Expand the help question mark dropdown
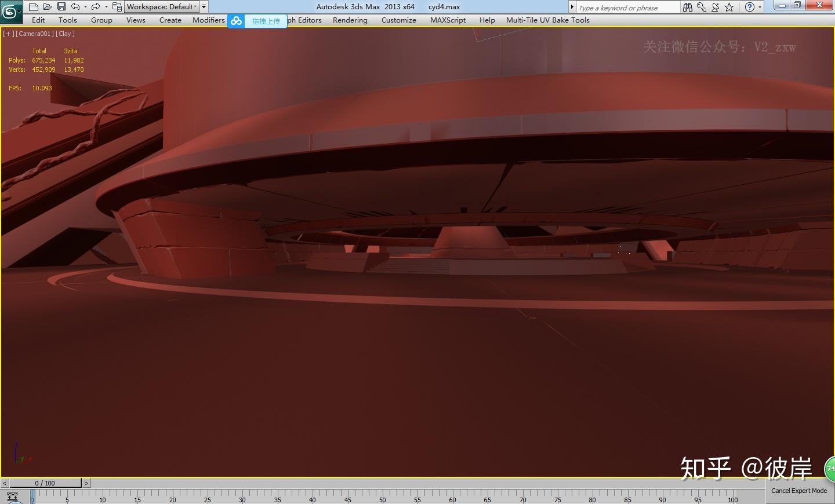Image resolution: width=835 pixels, height=504 pixels. (x=760, y=7)
